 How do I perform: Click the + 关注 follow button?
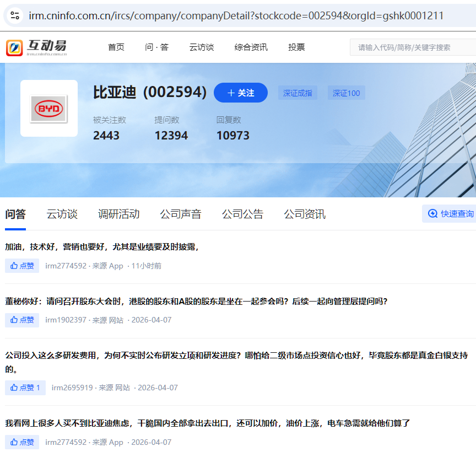(241, 93)
